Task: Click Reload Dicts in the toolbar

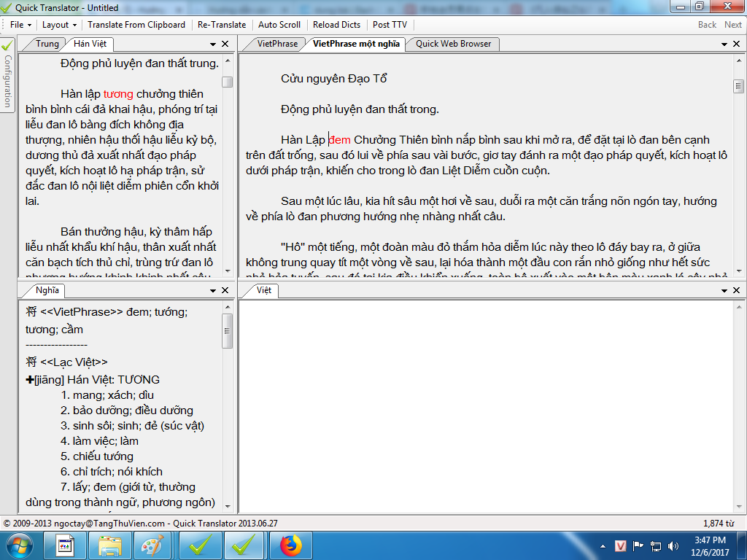Action: pyautogui.click(x=336, y=25)
